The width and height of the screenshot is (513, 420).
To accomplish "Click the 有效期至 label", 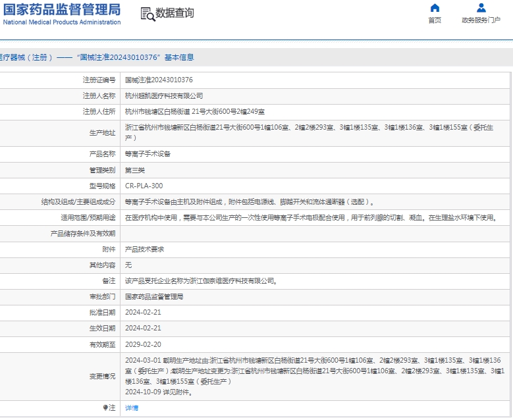I will pos(103,344).
